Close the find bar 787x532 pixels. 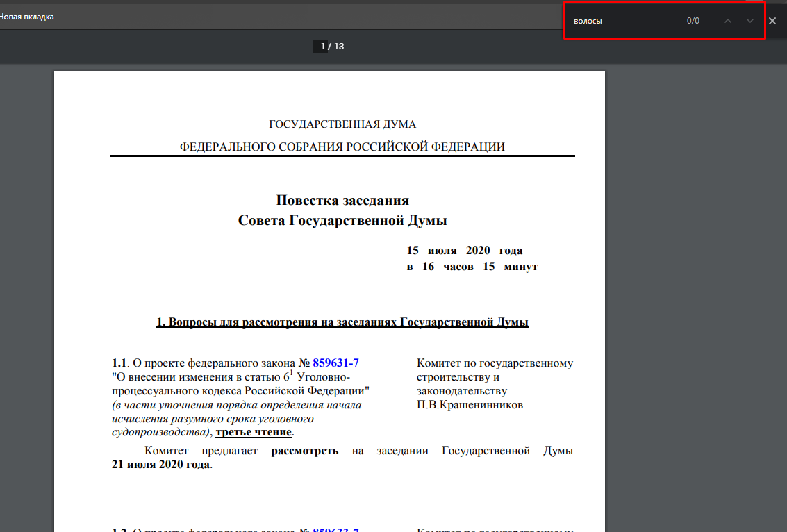click(x=772, y=21)
